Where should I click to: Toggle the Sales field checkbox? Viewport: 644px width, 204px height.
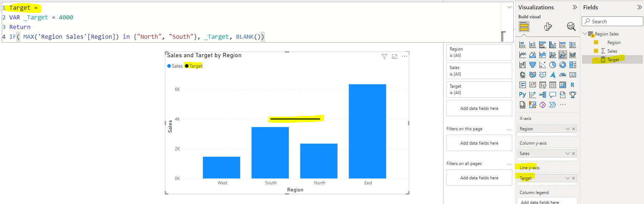596,51
